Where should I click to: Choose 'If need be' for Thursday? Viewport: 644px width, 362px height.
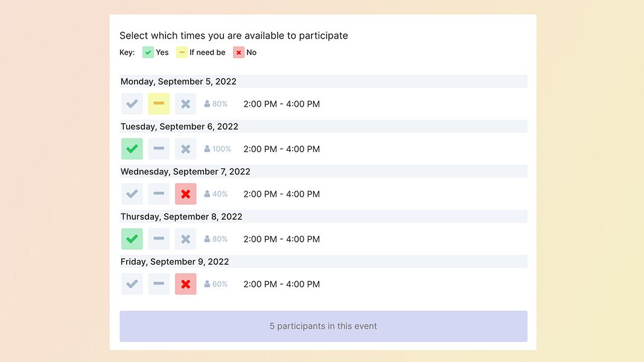pos(159,239)
